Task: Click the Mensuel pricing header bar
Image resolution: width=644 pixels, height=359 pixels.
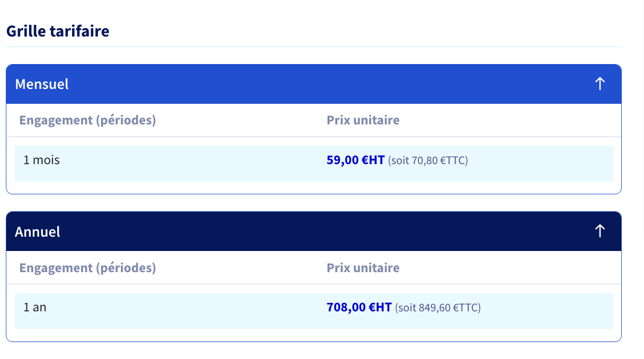Action: [x=314, y=84]
